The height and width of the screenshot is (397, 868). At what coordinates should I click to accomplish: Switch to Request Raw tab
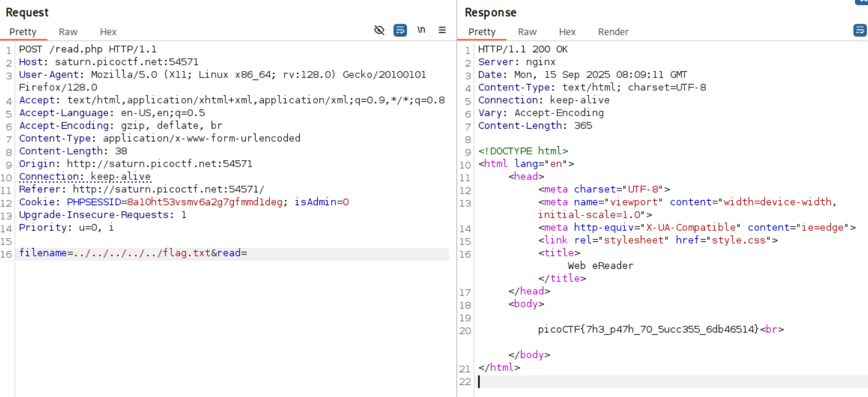[68, 32]
